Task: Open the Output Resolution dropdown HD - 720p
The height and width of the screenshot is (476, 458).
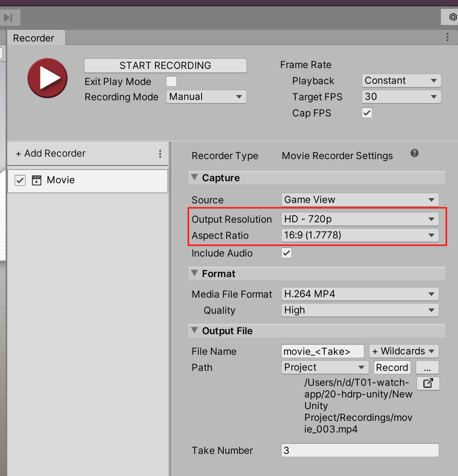Action: click(360, 219)
